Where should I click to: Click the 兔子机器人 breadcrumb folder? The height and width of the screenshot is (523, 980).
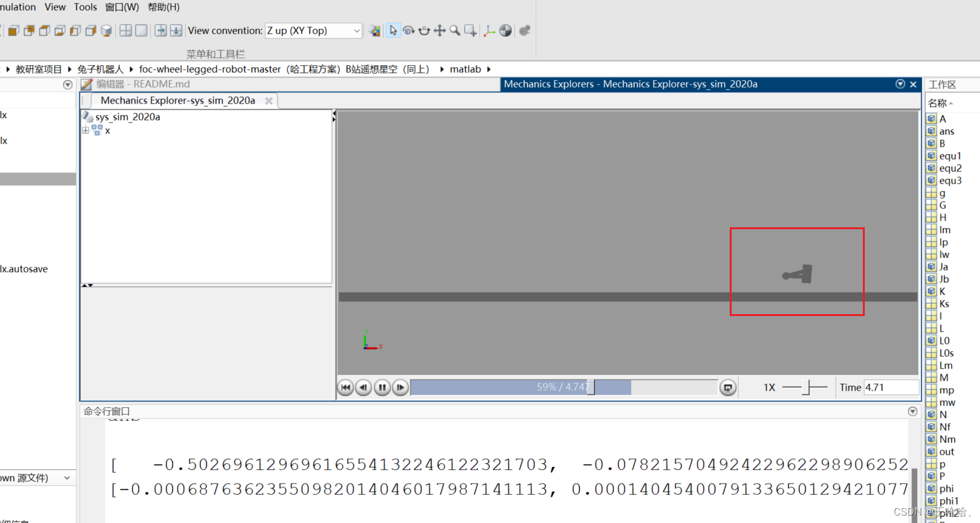(x=100, y=70)
